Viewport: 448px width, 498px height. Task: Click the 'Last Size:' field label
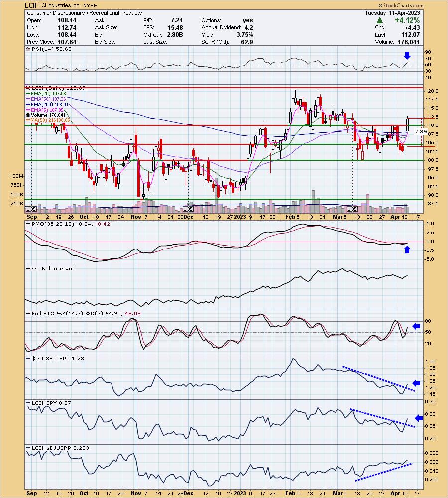[x=155, y=42]
